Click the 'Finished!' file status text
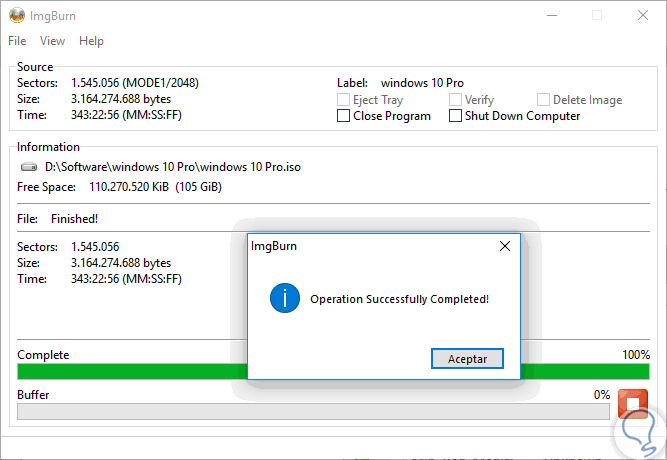Screen dimensions: 667x460 tap(74, 219)
